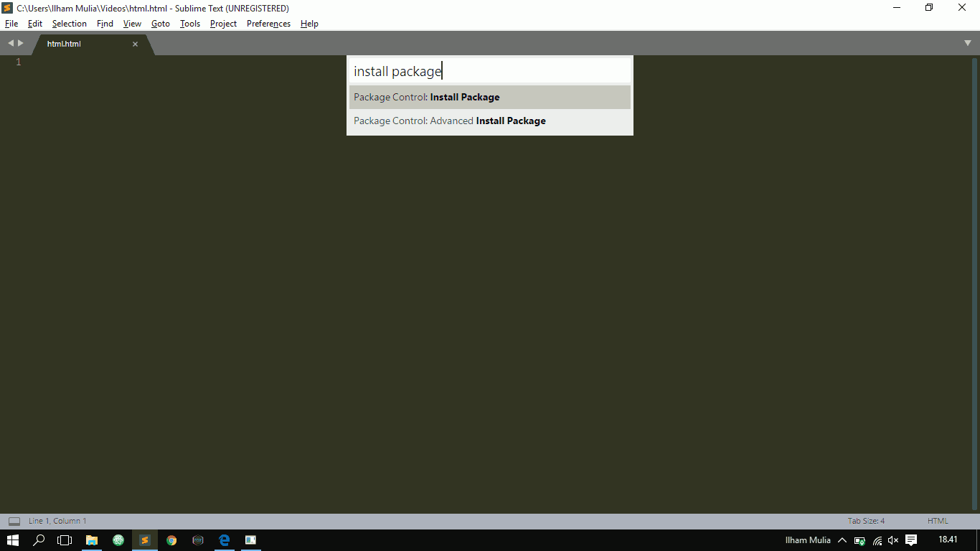The image size is (980, 551).
Task: Open the dark square app in taskbar
Action: [198, 540]
